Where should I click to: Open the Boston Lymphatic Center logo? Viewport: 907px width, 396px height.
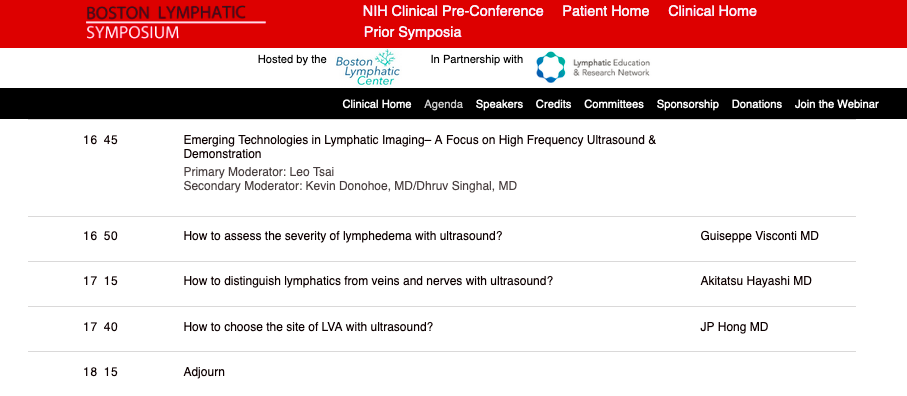point(368,68)
